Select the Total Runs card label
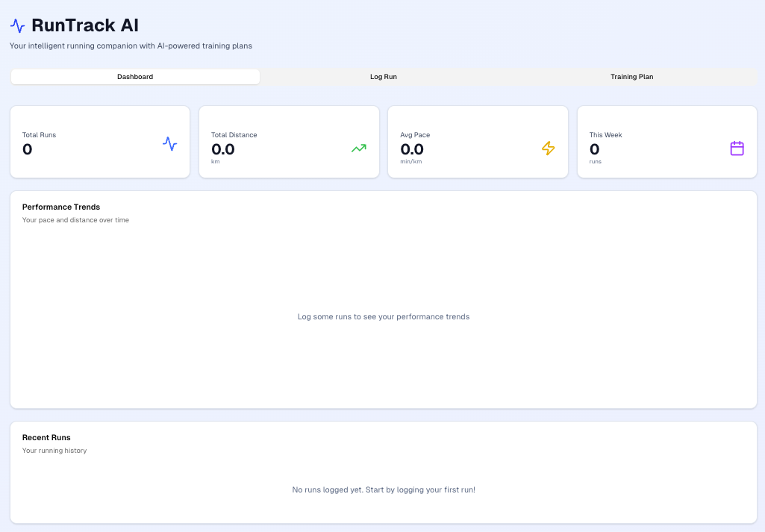 point(39,135)
